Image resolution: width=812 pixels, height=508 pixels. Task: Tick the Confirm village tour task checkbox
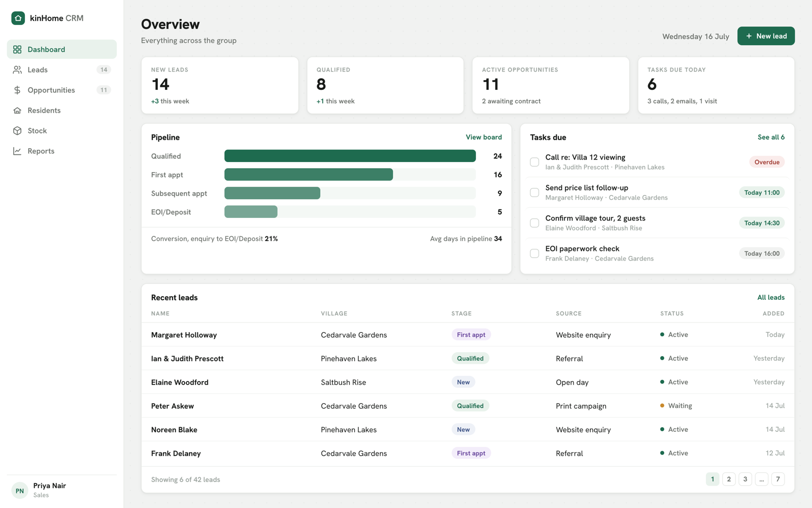(x=534, y=223)
